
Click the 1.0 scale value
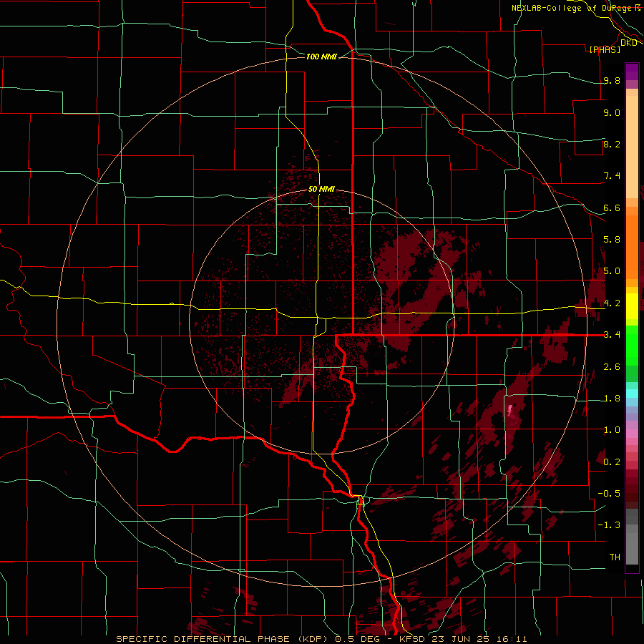[612, 430]
